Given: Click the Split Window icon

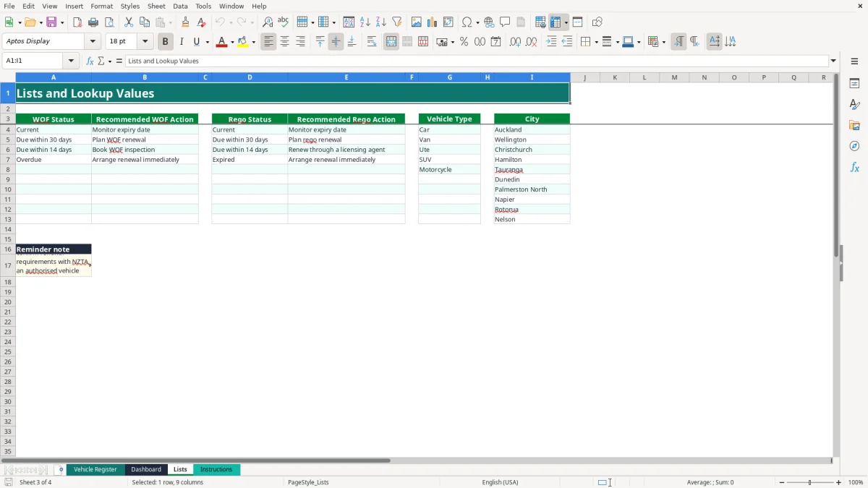Looking at the screenshot, I should coord(577,22).
